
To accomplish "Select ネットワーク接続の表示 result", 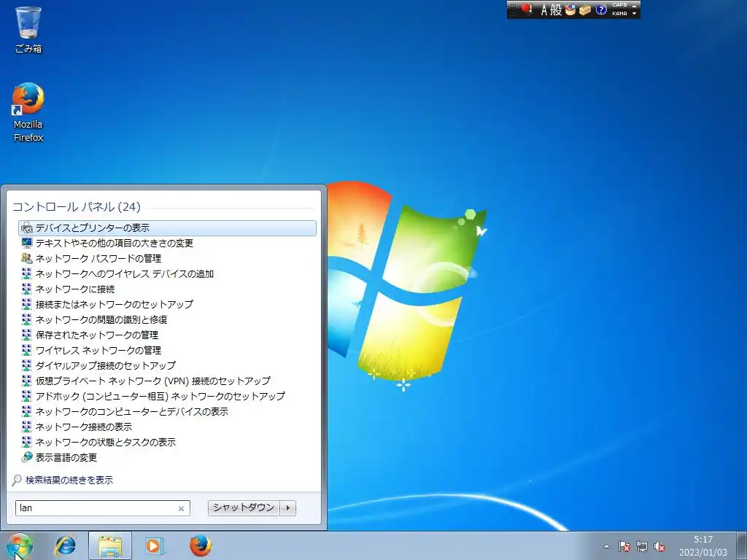I will [167, 427].
